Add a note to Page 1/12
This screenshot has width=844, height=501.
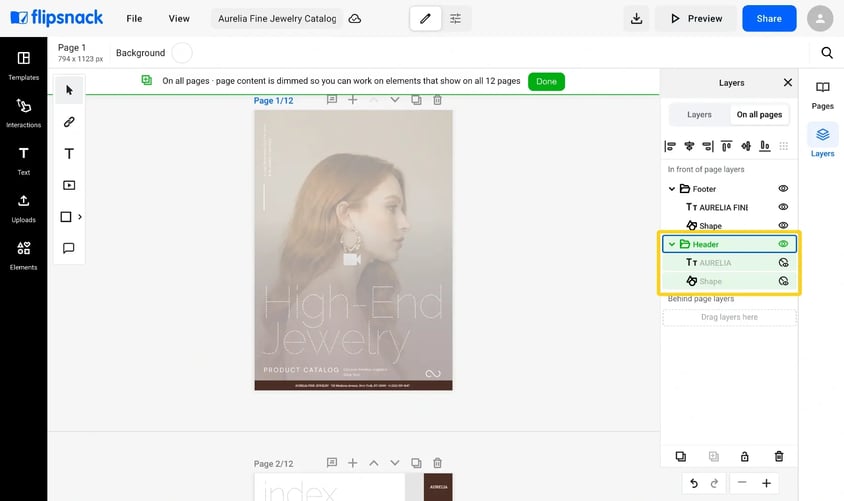(332, 100)
